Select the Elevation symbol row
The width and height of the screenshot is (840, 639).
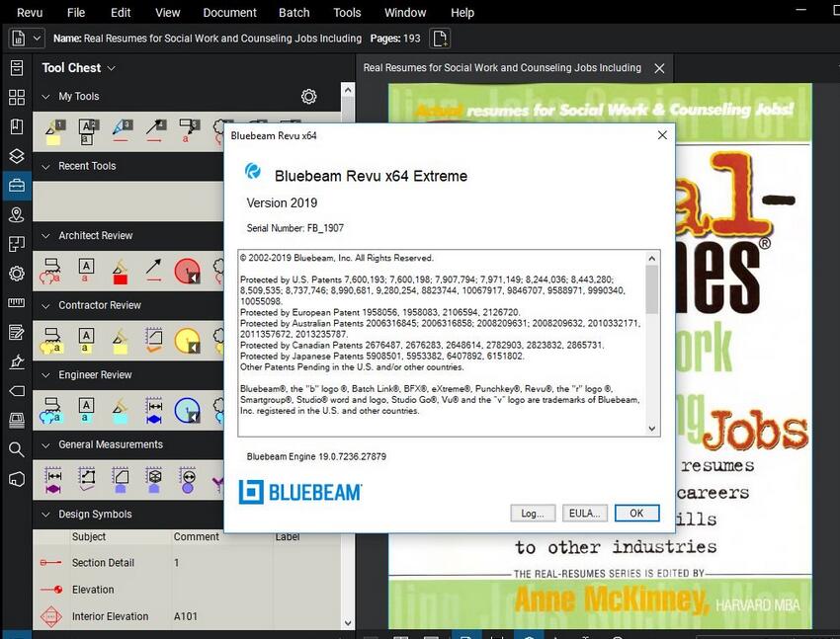point(187,590)
